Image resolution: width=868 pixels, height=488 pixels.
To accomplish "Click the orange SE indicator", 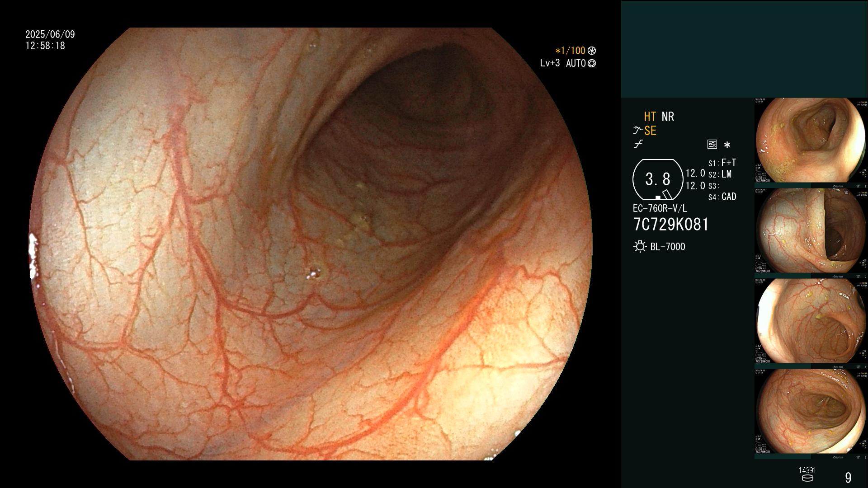I will click(650, 131).
